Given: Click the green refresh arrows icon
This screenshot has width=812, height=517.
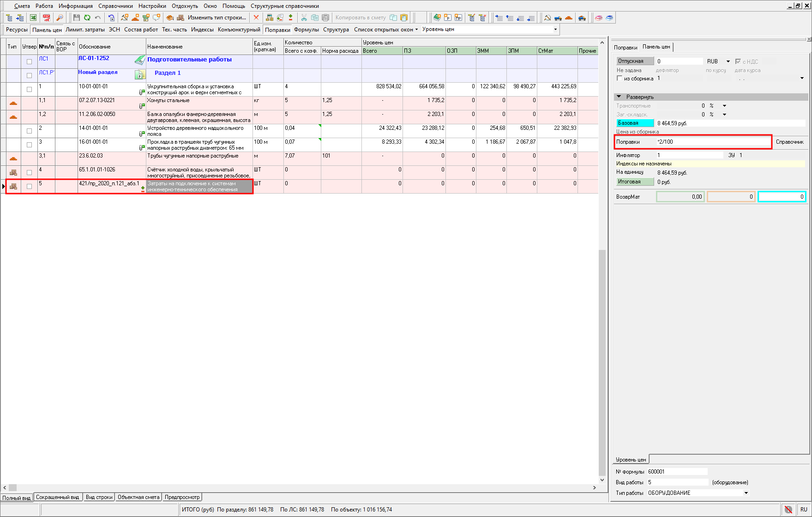Looking at the screenshot, I should 87,18.
